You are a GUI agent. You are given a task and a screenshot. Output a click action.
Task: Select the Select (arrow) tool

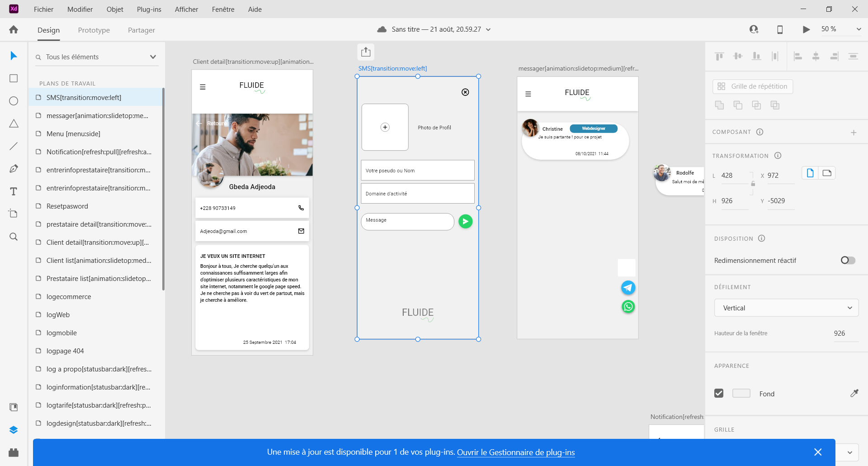14,56
